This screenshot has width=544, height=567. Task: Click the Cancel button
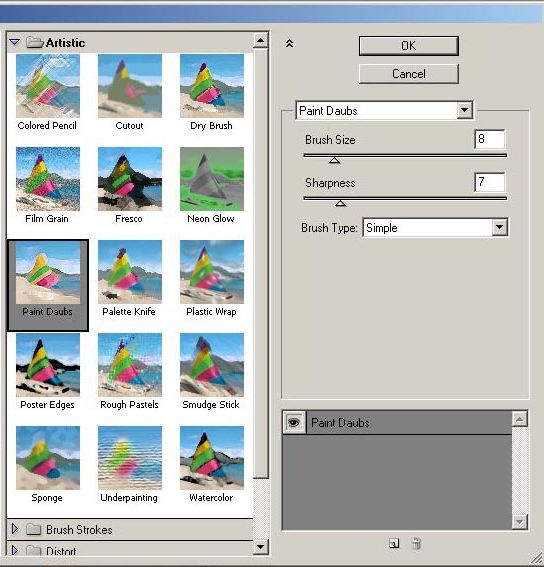pos(409,74)
